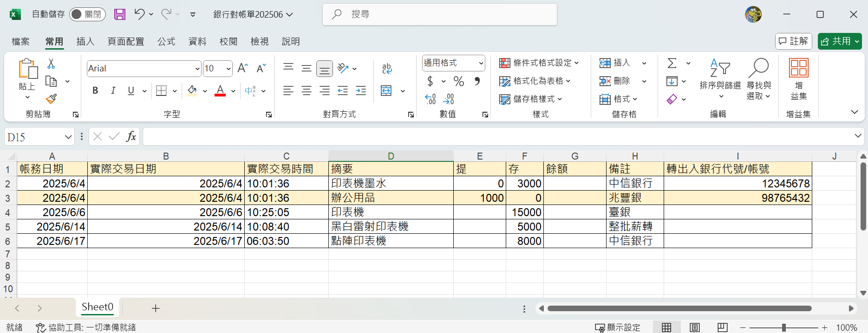Undo the last action

tap(139, 14)
